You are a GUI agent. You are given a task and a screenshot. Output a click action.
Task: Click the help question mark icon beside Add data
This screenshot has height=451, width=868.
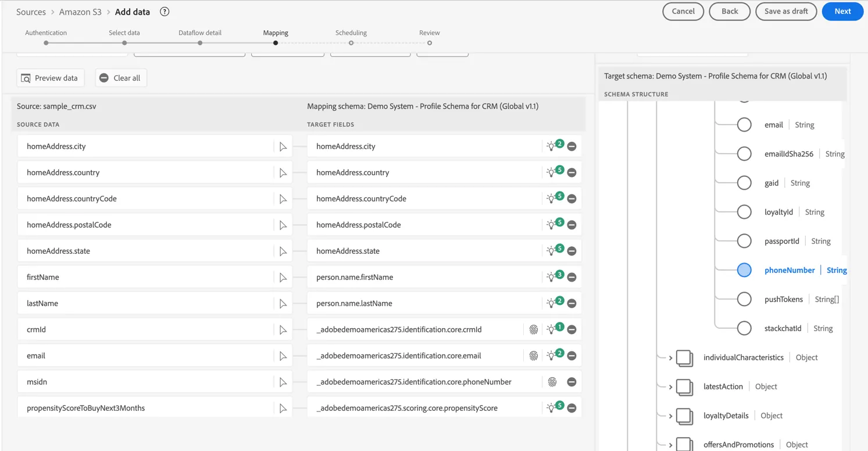click(165, 12)
